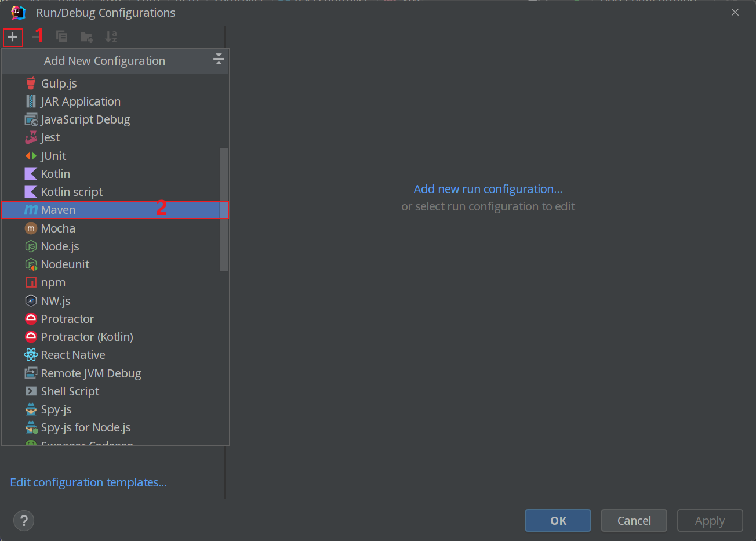The height and width of the screenshot is (541, 756).
Task: Click the React Native atom icon
Action: coord(31,355)
